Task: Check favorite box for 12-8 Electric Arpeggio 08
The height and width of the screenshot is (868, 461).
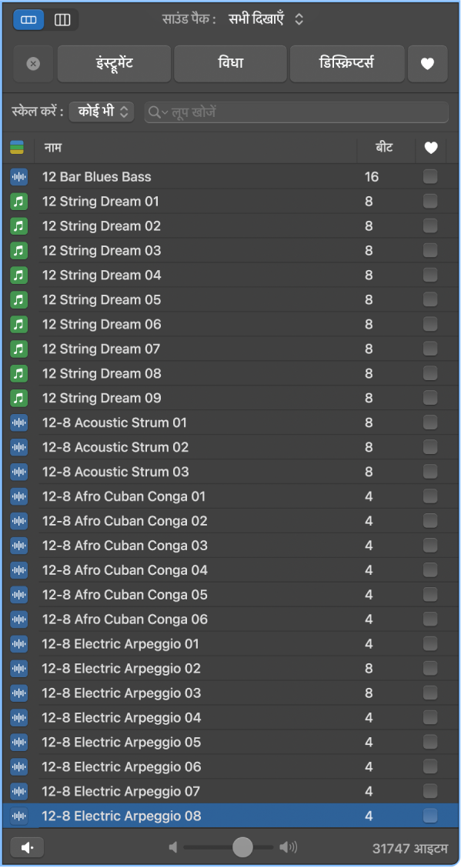Action: [430, 816]
